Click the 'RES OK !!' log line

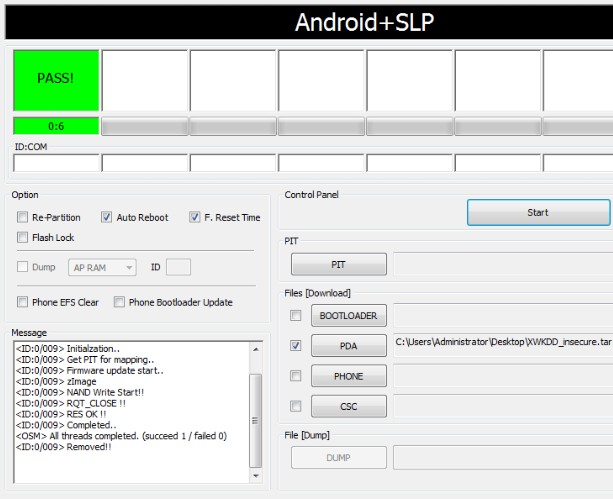coord(61,414)
